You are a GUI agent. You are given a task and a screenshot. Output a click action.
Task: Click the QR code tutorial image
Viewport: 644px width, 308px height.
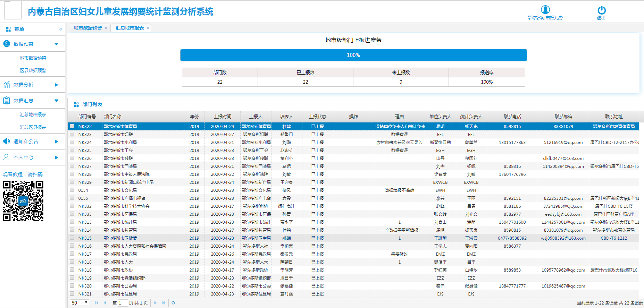click(x=23, y=201)
